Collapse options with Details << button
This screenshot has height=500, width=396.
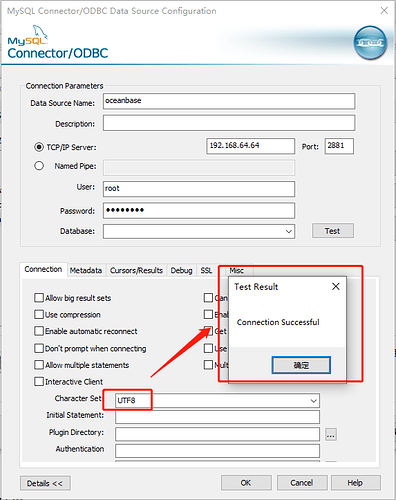(x=45, y=483)
